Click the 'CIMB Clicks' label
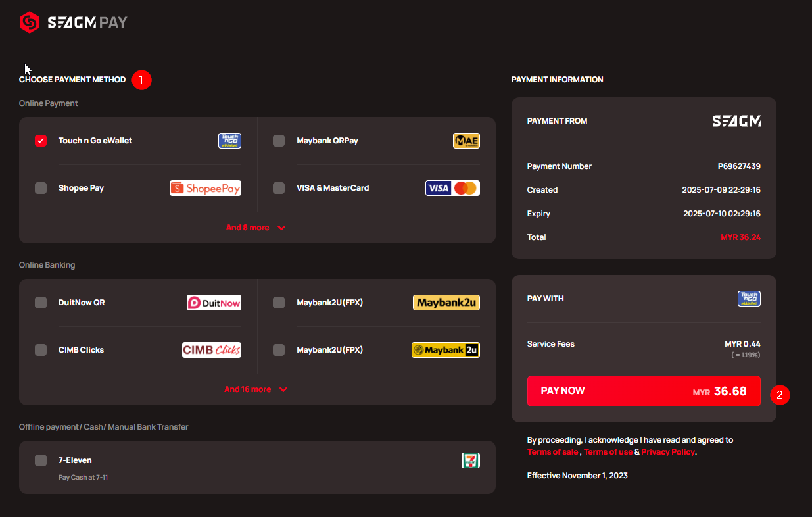 (x=81, y=350)
